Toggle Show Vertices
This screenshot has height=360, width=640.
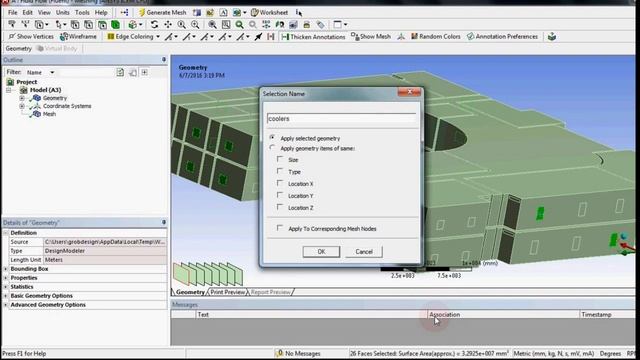pyautogui.click(x=31, y=37)
